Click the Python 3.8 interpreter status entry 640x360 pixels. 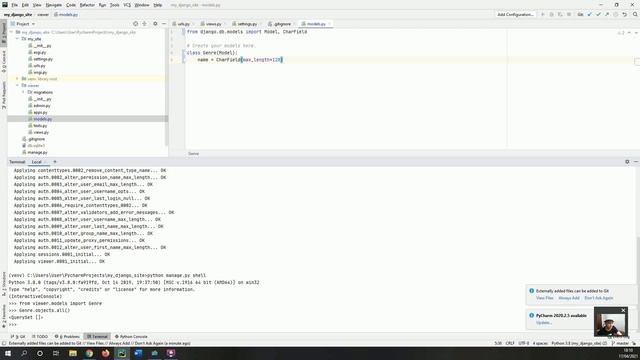click(x=579, y=344)
